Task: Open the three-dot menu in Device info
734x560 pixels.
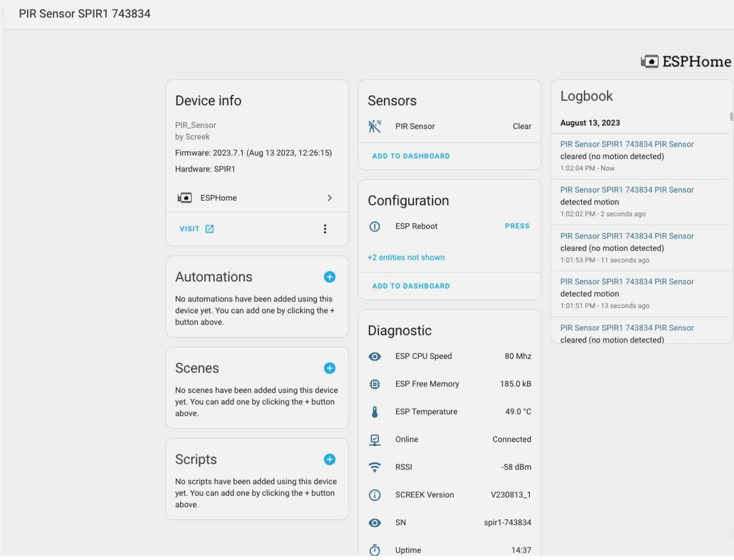Action: pyautogui.click(x=325, y=229)
